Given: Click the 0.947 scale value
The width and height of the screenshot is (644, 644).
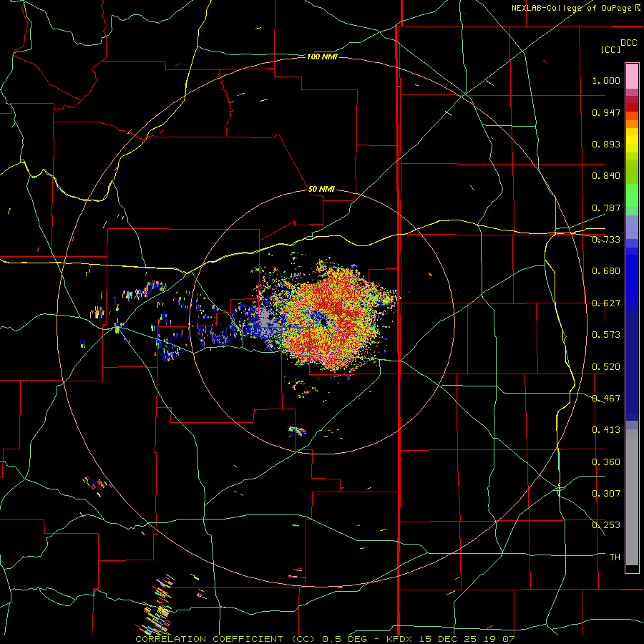Looking at the screenshot, I should 606,112.
